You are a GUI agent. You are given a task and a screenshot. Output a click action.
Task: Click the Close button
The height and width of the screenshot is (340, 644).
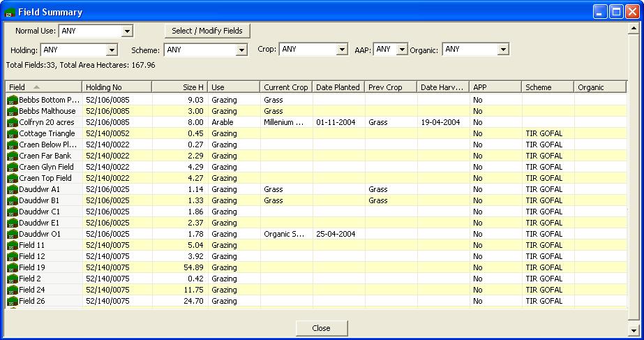click(321, 328)
